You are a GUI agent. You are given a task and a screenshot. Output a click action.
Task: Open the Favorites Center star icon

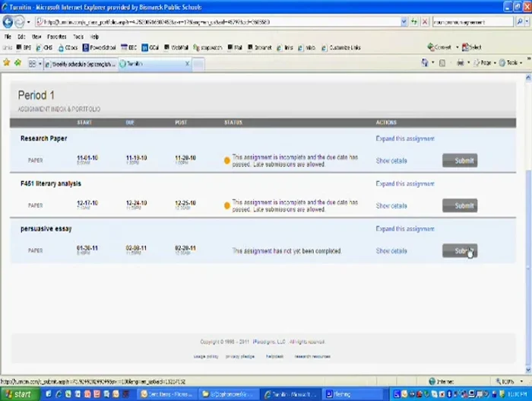(8, 64)
